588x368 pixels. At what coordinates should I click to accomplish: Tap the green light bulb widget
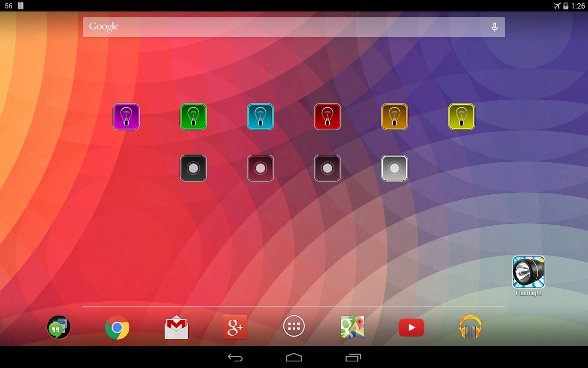(193, 117)
